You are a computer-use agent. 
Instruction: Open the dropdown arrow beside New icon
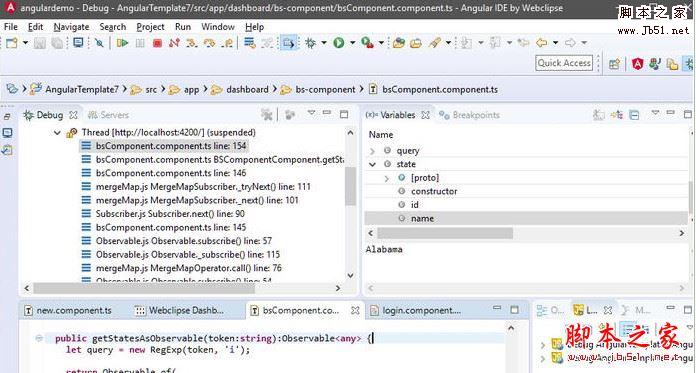[25, 43]
